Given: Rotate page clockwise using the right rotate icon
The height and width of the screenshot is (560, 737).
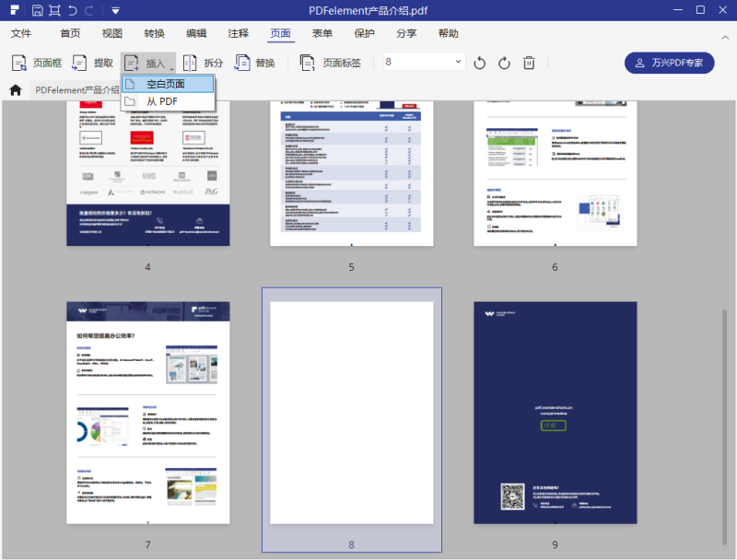Looking at the screenshot, I should 504,63.
